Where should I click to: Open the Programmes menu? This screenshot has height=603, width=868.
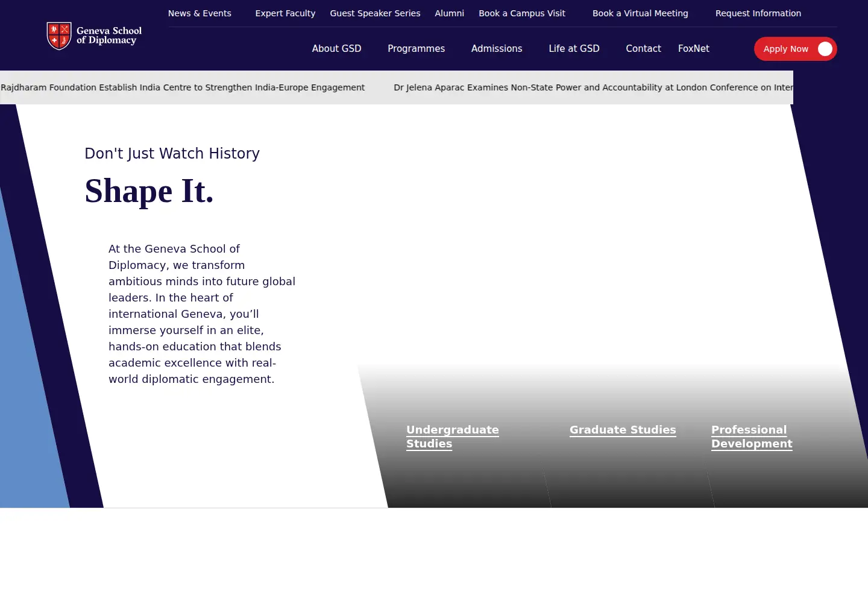pyautogui.click(x=416, y=49)
